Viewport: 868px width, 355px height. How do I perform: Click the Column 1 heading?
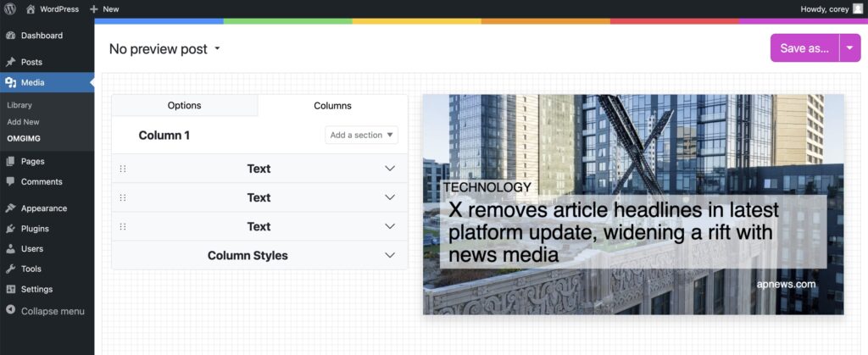(164, 136)
